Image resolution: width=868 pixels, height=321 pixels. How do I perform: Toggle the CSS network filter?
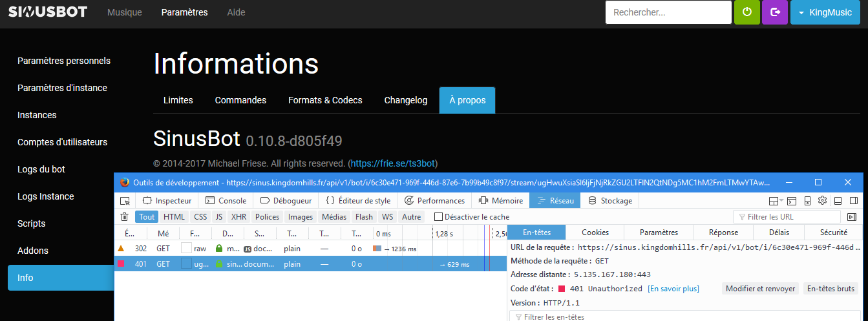[x=200, y=217]
